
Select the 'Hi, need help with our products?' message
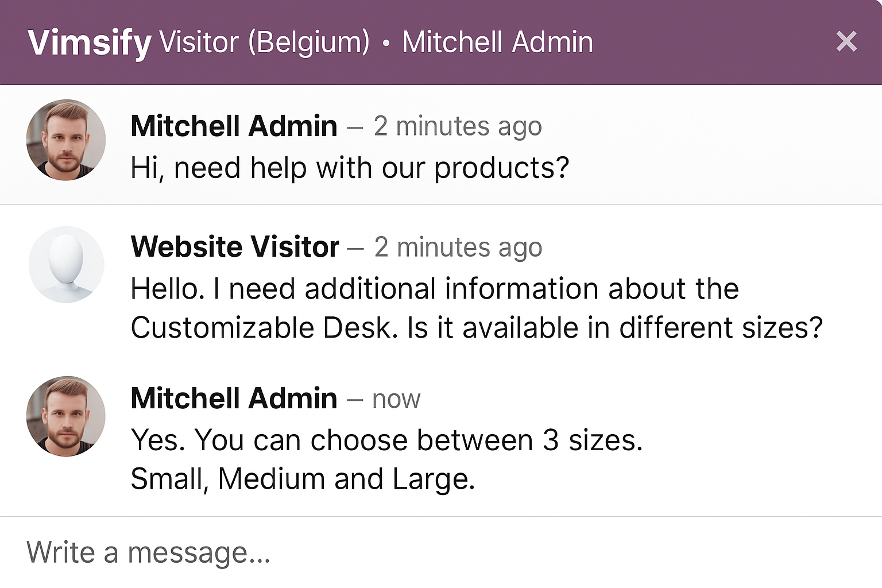click(350, 168)
